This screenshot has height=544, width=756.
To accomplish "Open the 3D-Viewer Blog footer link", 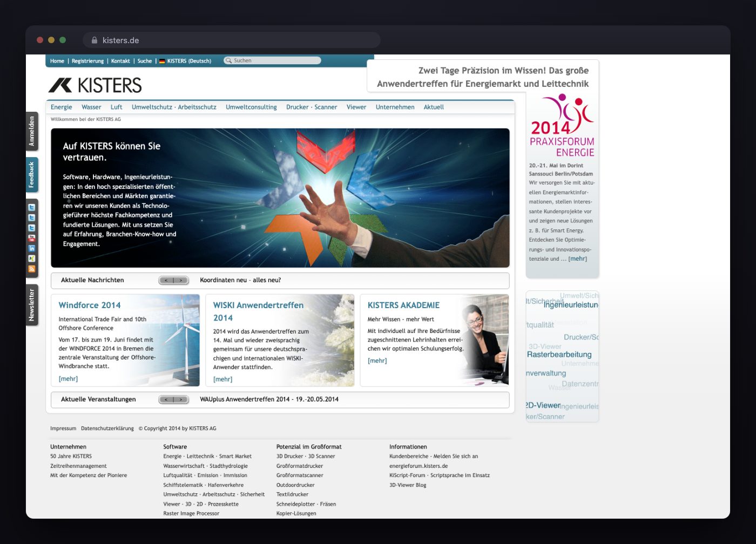I will click(408, 485).
